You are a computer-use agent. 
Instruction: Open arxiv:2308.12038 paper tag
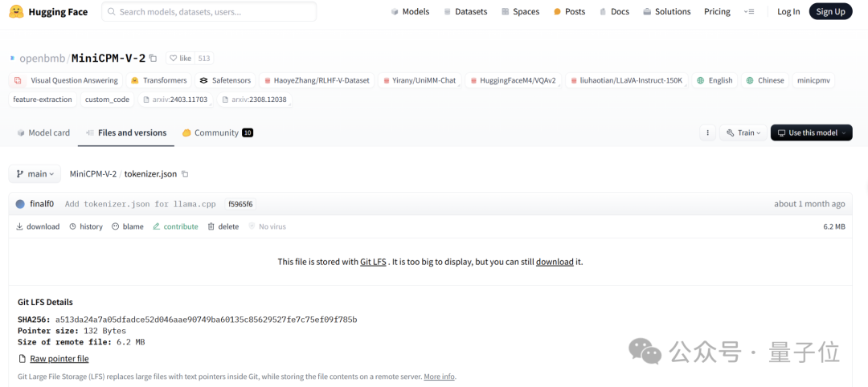click(255, 100)
